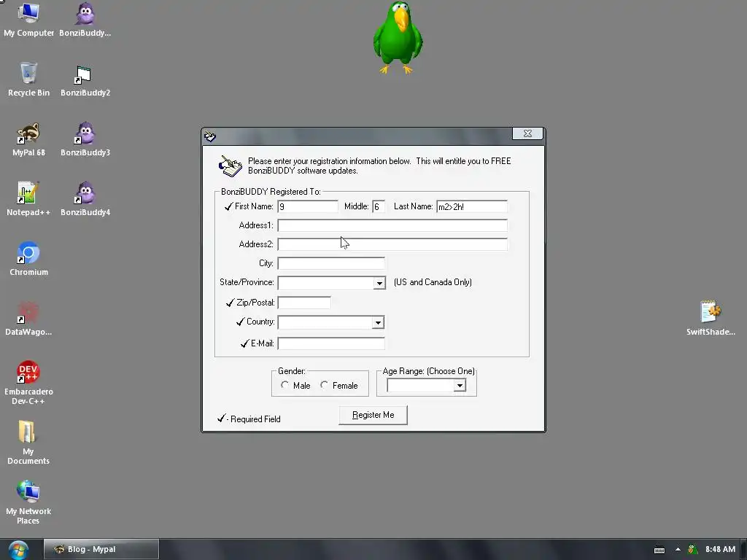Click the Show Desktop strip by the clock
Screen dimensions: 747x560
pyautogui.click(x=743, y=549)
